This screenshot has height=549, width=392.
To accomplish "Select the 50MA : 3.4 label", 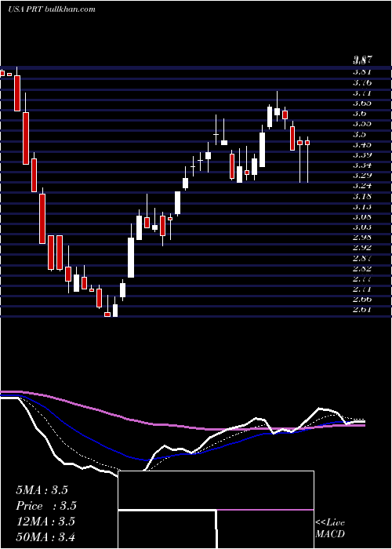I will pyautogui.click(x=45, y=536).
